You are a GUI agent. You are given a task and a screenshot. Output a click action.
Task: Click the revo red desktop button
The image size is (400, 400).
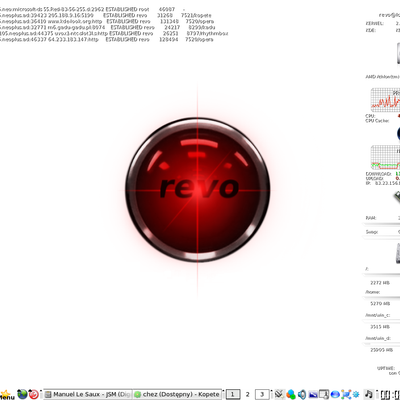198,190
